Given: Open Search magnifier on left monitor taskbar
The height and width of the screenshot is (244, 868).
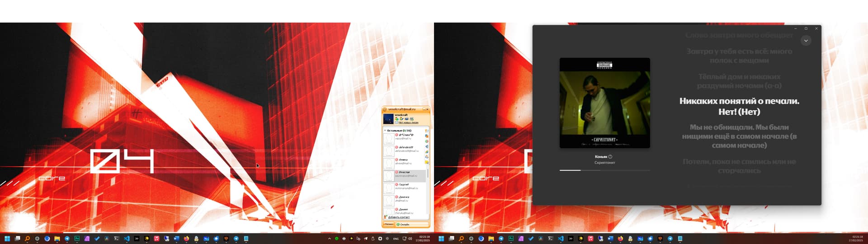Looking at the screenshot, I should (x=27, y=239).
